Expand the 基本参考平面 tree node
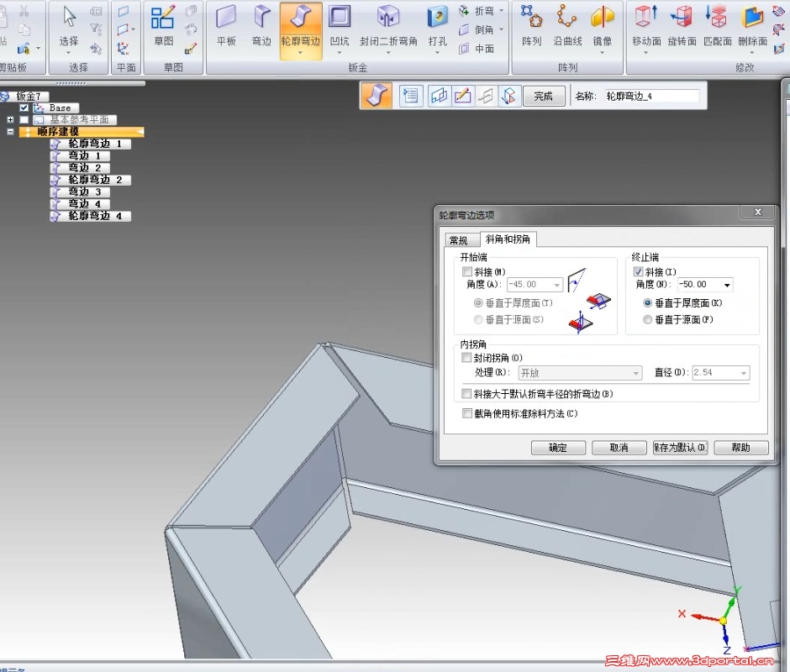 click(x=10, y=120)
